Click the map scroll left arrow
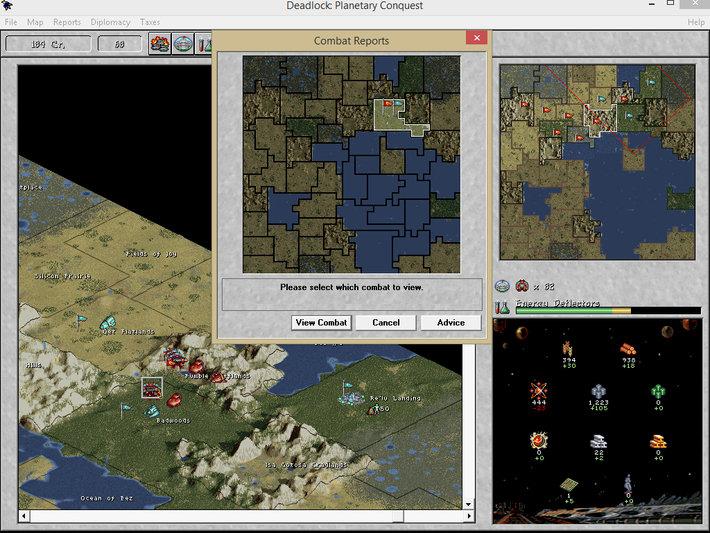Image resolution: width=710 pixels, height=533 pixels. (x=24, y=516)
